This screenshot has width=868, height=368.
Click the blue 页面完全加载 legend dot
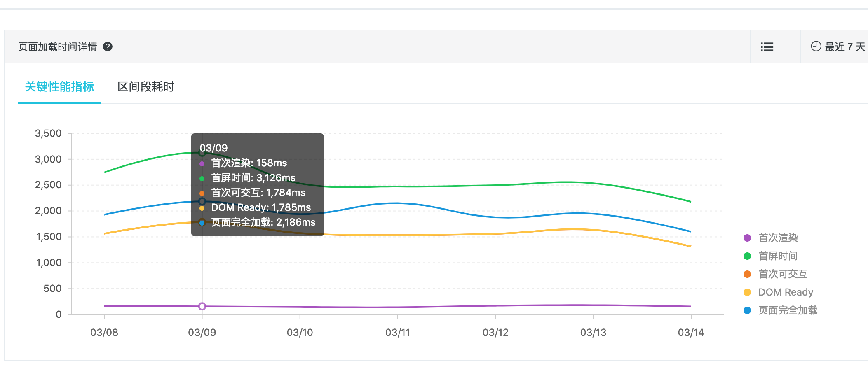tap(747, 310)
